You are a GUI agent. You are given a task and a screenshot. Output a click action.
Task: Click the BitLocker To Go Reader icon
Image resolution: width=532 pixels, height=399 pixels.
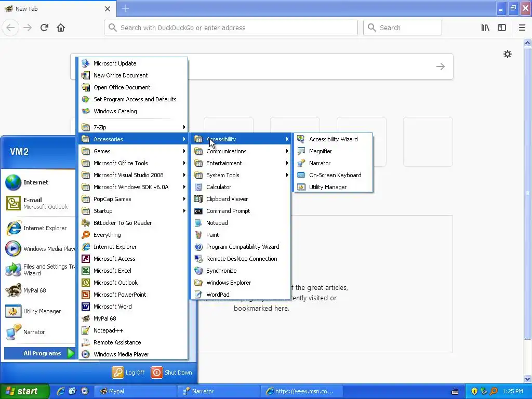(x=86, y=223)
